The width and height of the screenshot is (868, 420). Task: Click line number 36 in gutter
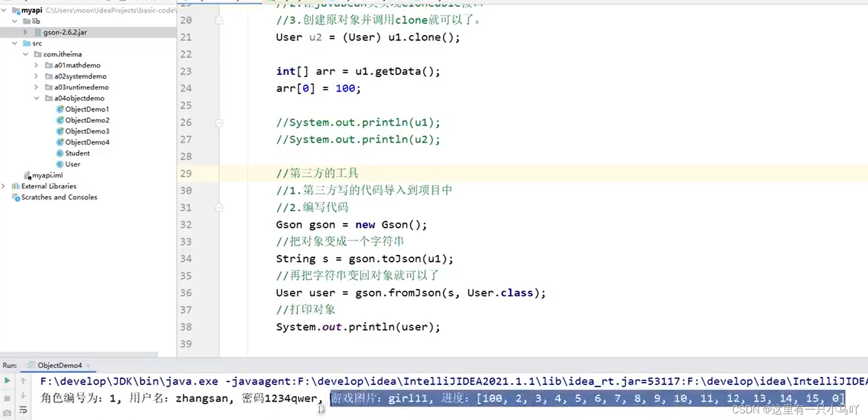point(186,292)
